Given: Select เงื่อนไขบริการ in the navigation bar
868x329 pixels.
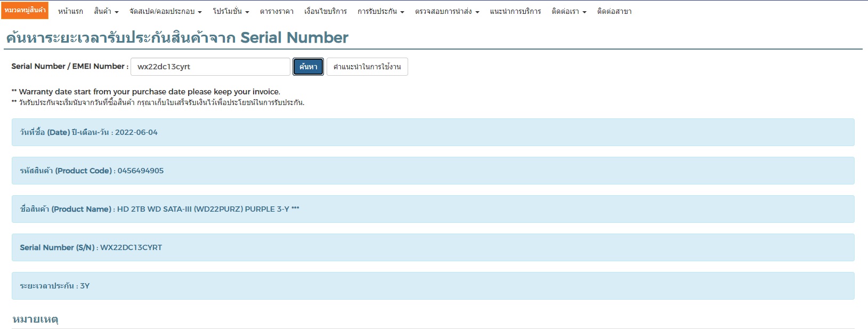Looking at the screenshot, I should pos(325,11).
